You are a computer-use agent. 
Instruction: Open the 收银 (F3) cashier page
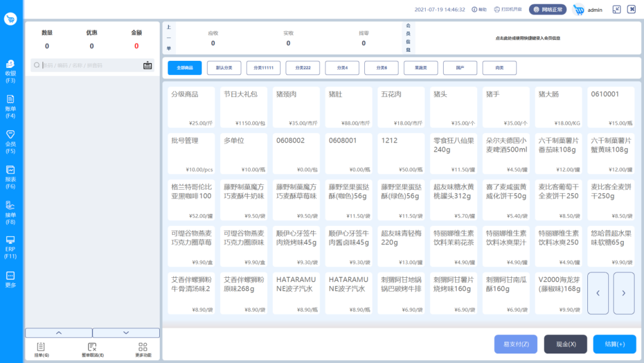pyautogui.click(x=10, y=71)
